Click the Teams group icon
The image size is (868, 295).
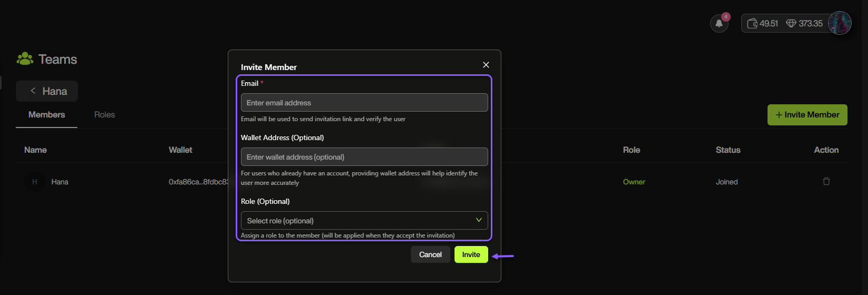tap(25, 59)
